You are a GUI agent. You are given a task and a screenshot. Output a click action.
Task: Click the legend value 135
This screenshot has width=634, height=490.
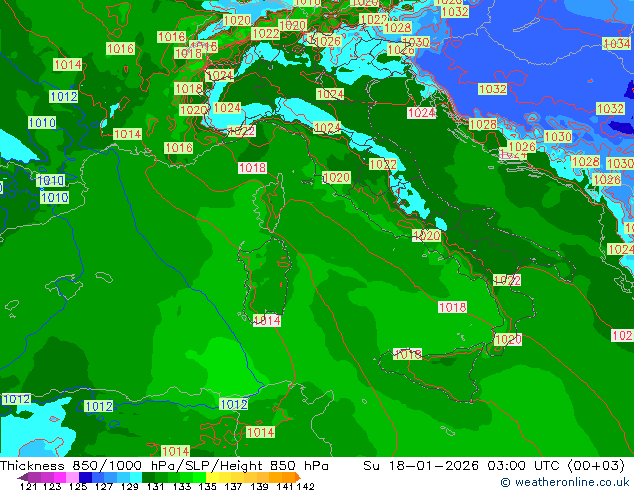pyautogui.click(x=207, y=486)
